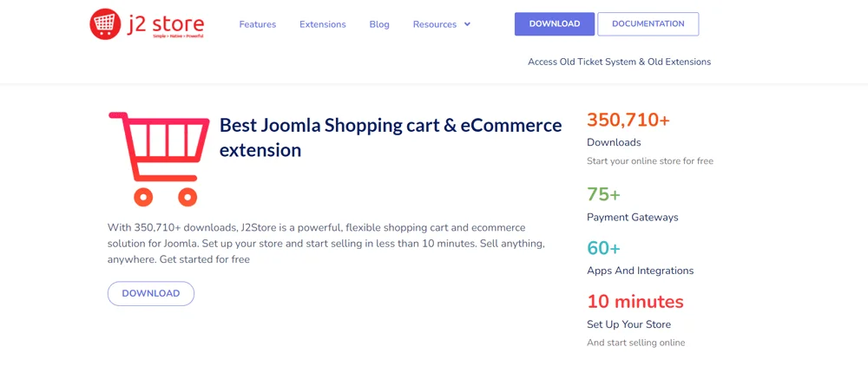868x366 pixels.
Task: Click the large shopping cart graphic
Action: tap(160, 160)
